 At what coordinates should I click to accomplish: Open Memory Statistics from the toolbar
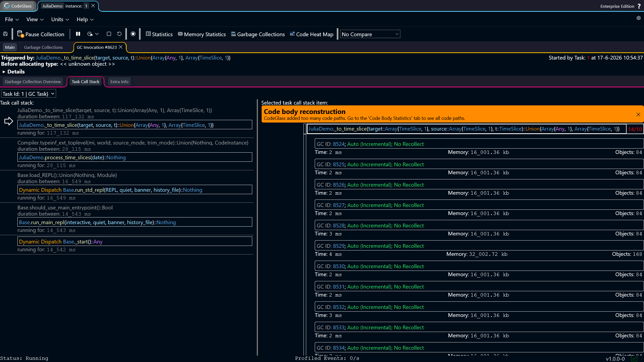tap(202, 34)
